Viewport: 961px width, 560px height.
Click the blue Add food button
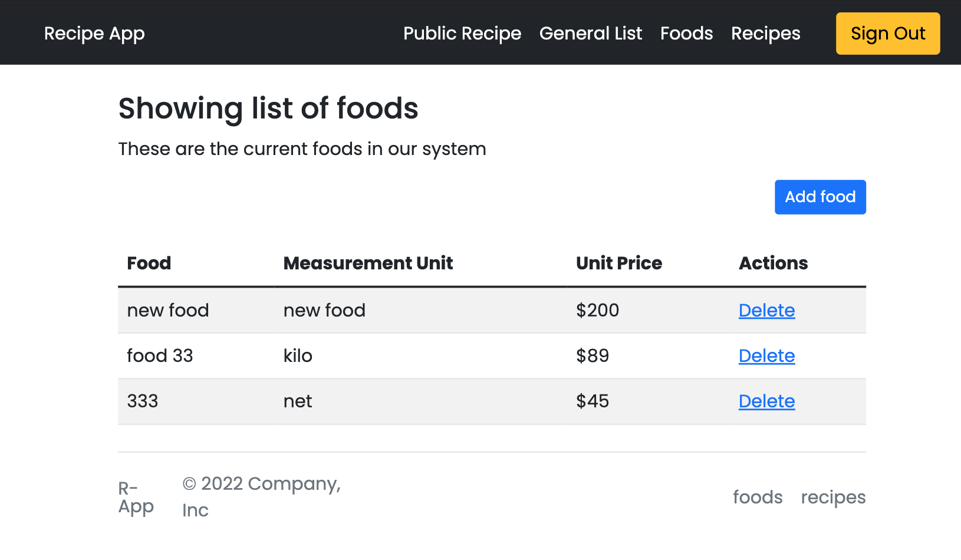tap(820, 197)
